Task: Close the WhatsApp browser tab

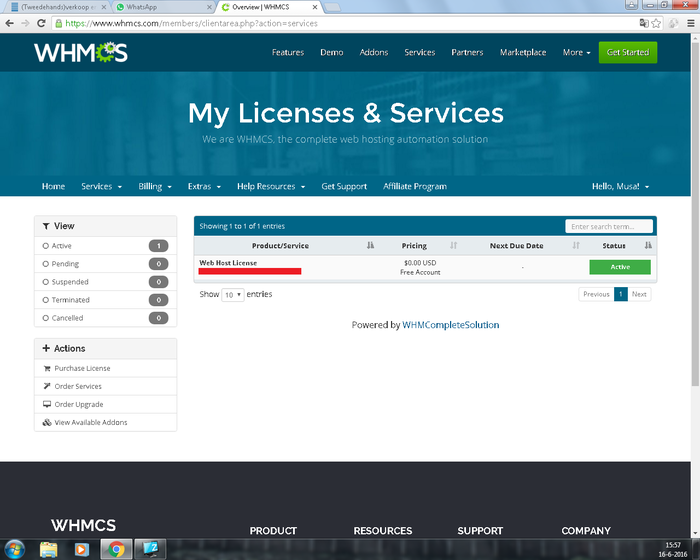Action: 209,7
